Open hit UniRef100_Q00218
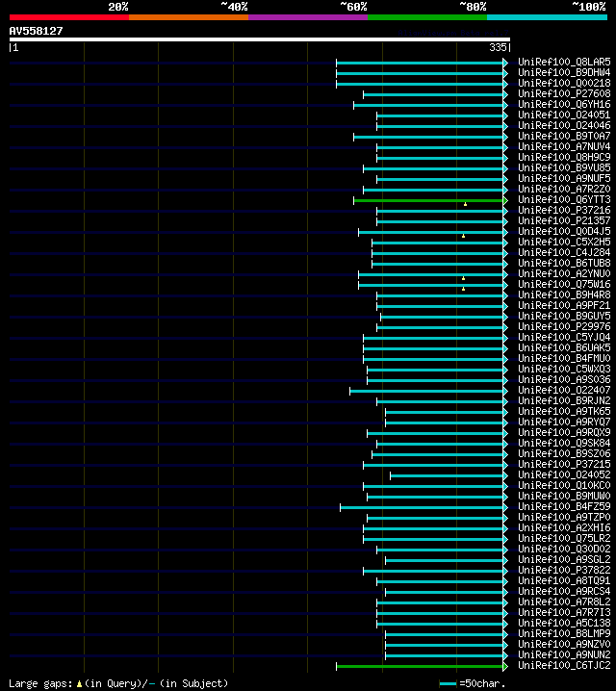The height and width of the screenshot is (691, 616). pyautogui.click(x=564, y=84)
